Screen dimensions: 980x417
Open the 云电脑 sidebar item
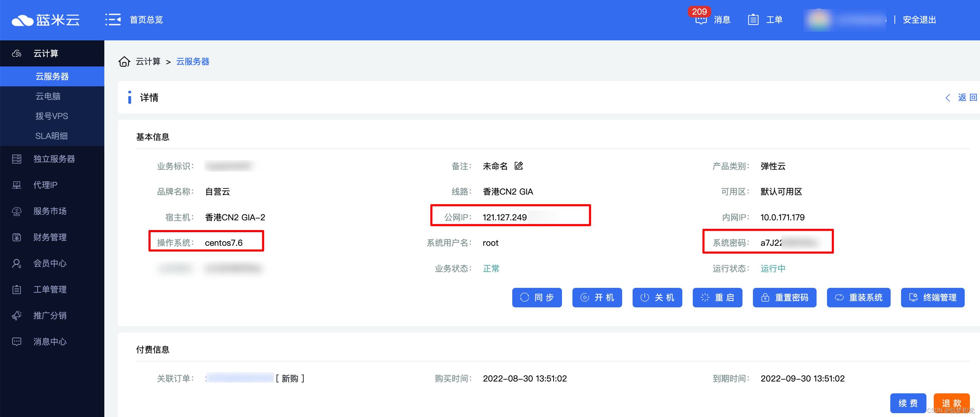tap(48, 96)
